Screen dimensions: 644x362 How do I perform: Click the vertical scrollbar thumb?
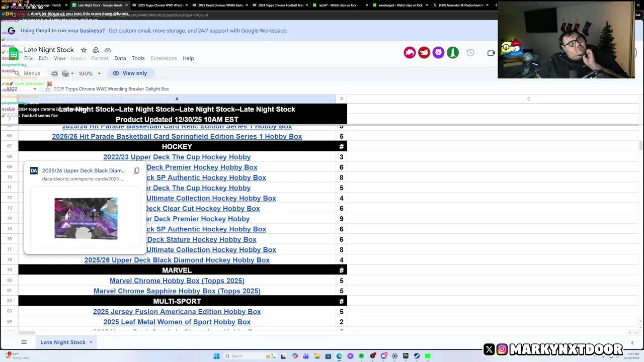[x=640, y=146]
